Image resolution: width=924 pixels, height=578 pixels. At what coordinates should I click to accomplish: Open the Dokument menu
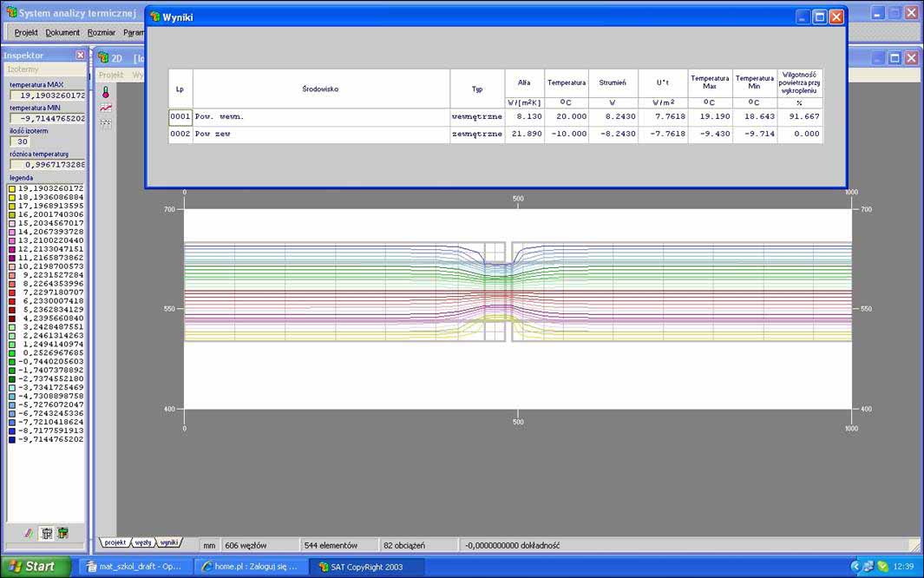pos(62,32)
